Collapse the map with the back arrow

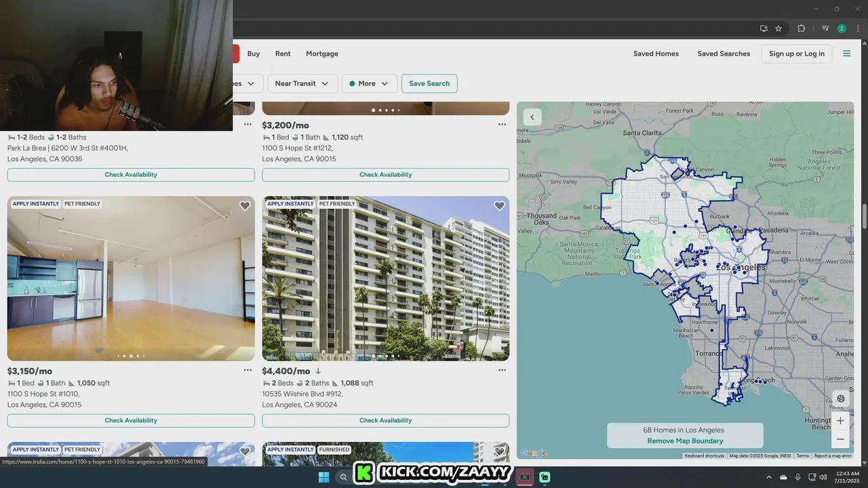pos(532,117)
